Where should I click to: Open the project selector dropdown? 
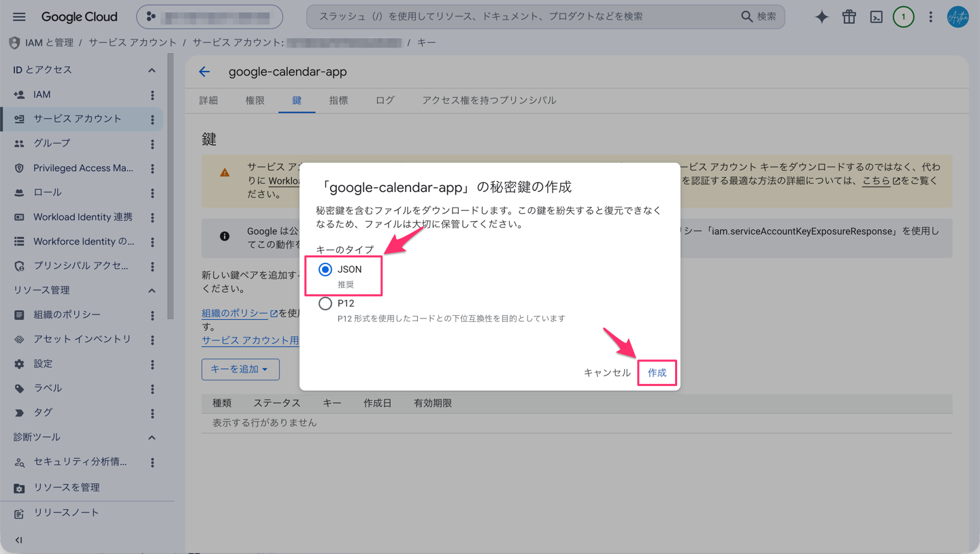point(210,17)
